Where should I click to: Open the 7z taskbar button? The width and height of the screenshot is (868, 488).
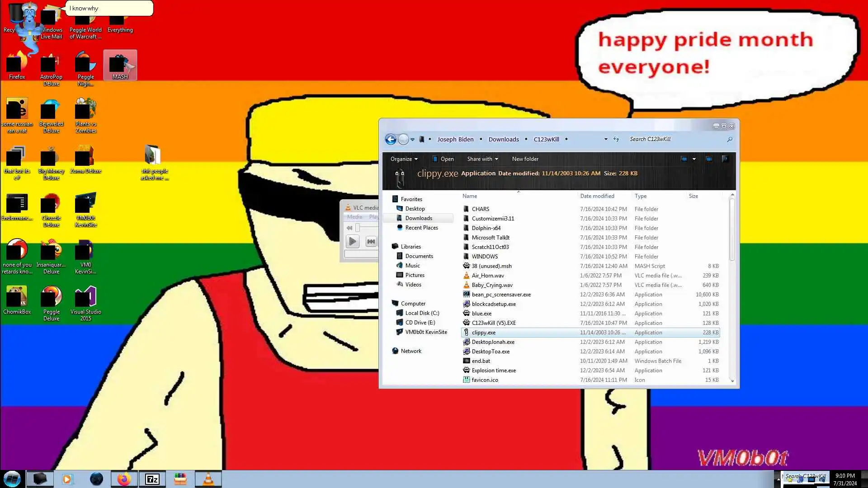(152, 479)
